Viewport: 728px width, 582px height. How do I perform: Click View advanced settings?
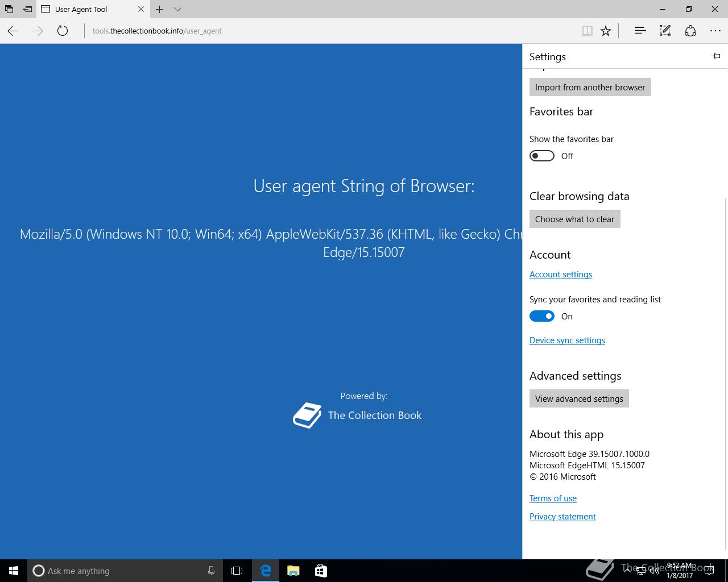coord(579,398)
